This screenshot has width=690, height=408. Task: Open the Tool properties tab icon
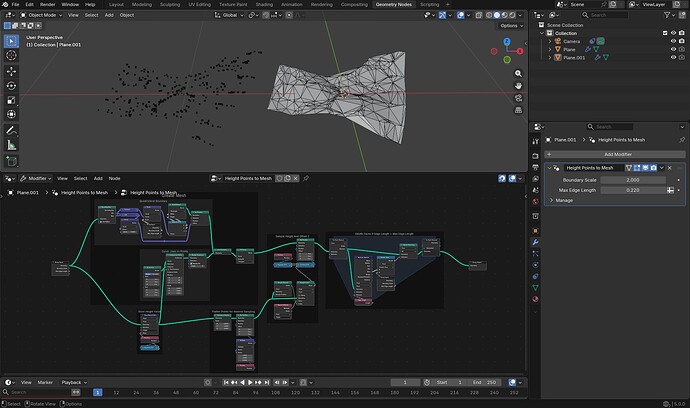pos(536,141)
